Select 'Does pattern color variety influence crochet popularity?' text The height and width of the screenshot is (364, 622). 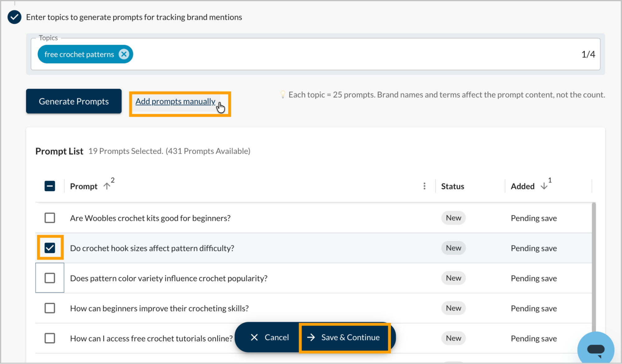(169, 279)
